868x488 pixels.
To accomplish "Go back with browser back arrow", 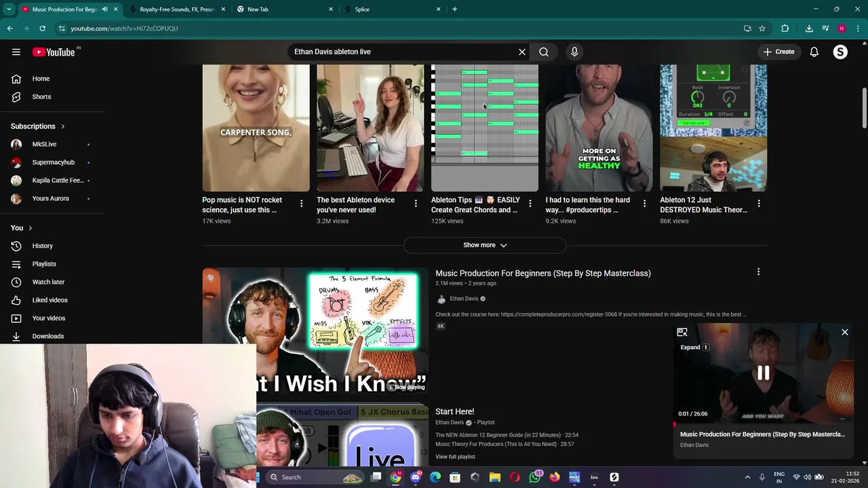I will [10, 28].
